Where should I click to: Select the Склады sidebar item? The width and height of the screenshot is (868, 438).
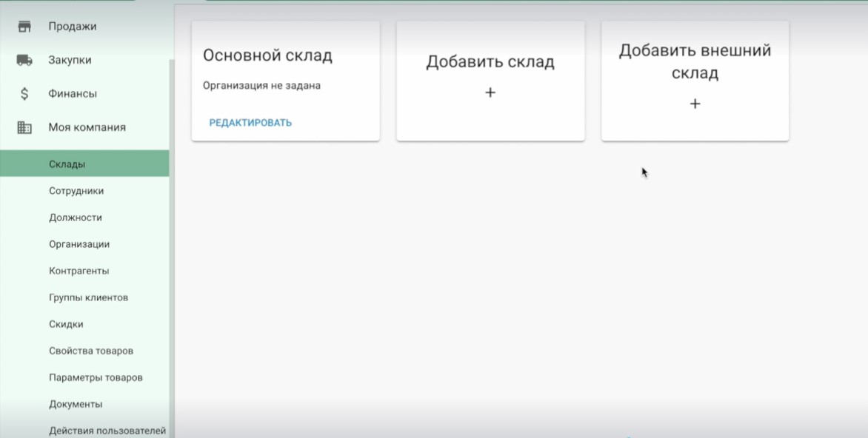point(84,164)
